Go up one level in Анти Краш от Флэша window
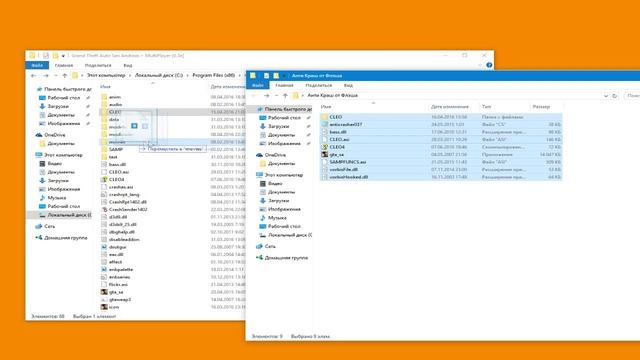Image resolution: width=640 pixels, height=360 pixels. click(285, 96)
